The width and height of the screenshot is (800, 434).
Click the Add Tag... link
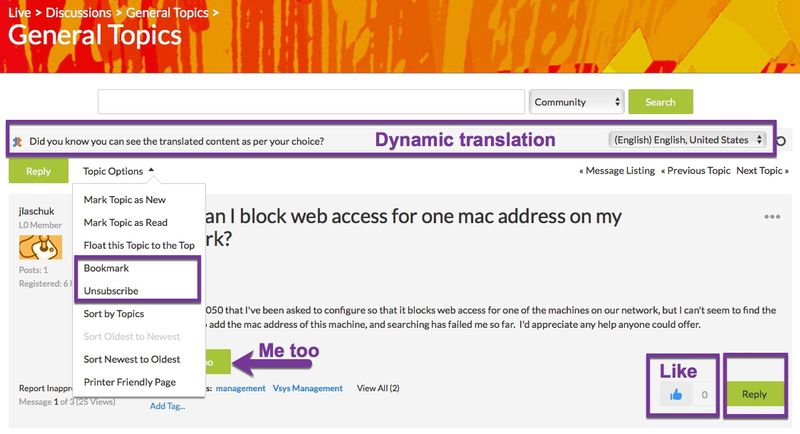click(167, 406)
